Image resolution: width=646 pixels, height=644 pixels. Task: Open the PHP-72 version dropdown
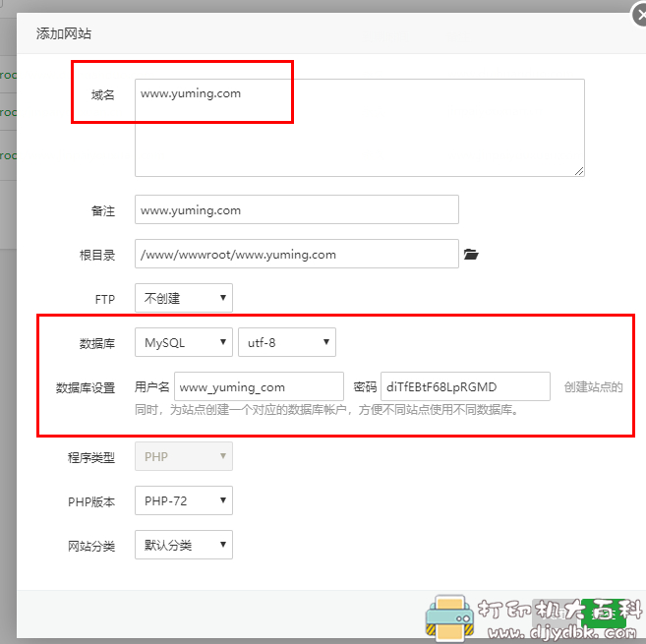coord(184,500)
